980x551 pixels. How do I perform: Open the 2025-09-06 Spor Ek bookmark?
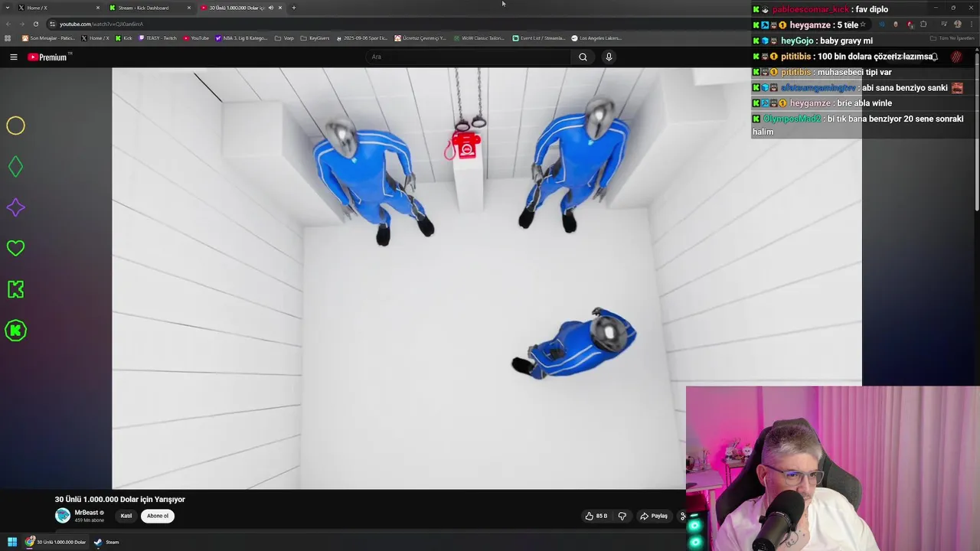[362, 38]
